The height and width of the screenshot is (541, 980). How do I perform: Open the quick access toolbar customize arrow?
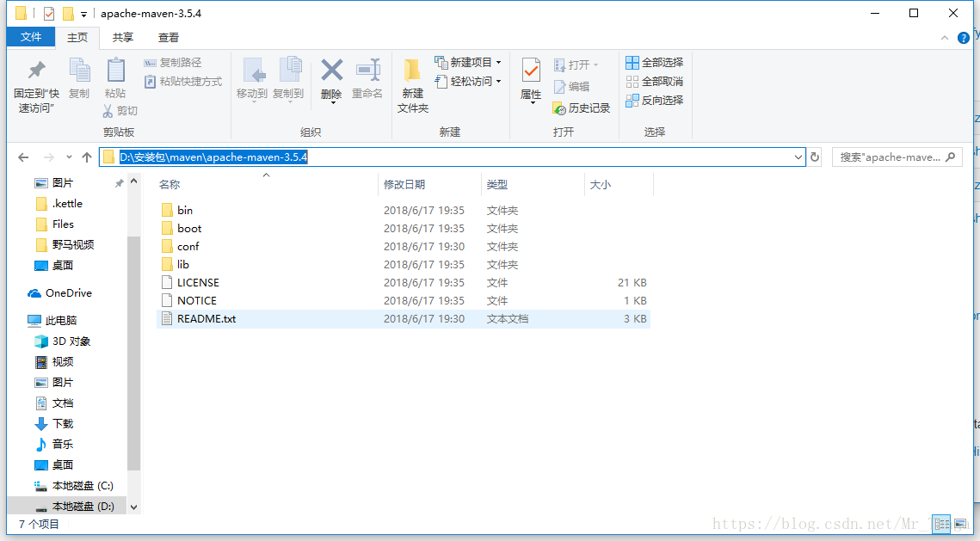point(83,14)
